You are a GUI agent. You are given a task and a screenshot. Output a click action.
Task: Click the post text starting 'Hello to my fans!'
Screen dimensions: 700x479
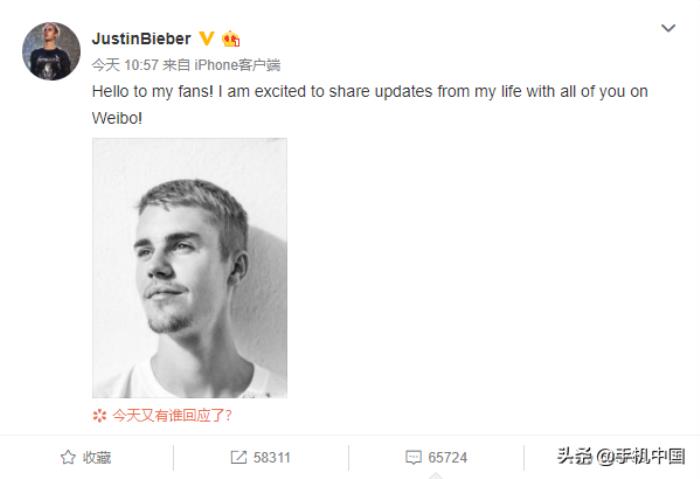[x=370, y=92]
